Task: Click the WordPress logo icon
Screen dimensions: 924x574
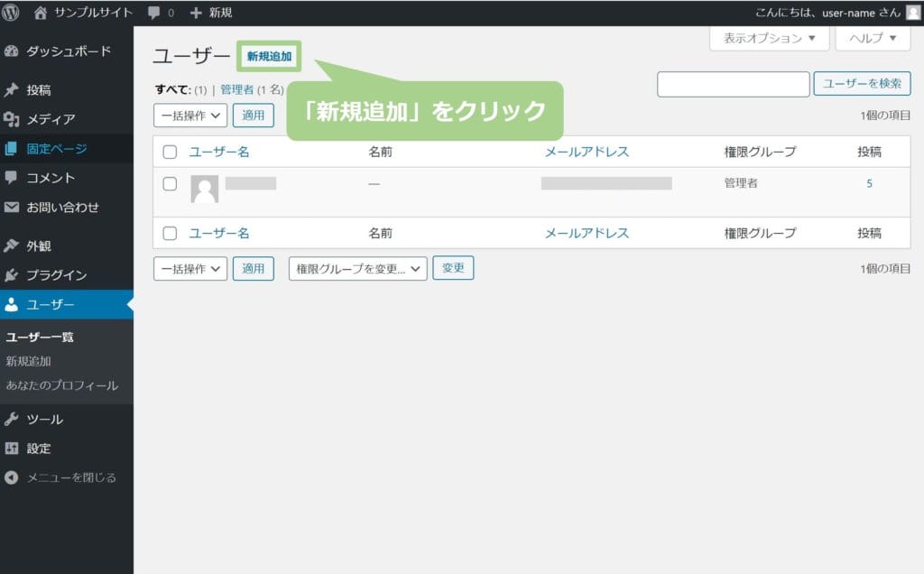Action: [12, 13]
